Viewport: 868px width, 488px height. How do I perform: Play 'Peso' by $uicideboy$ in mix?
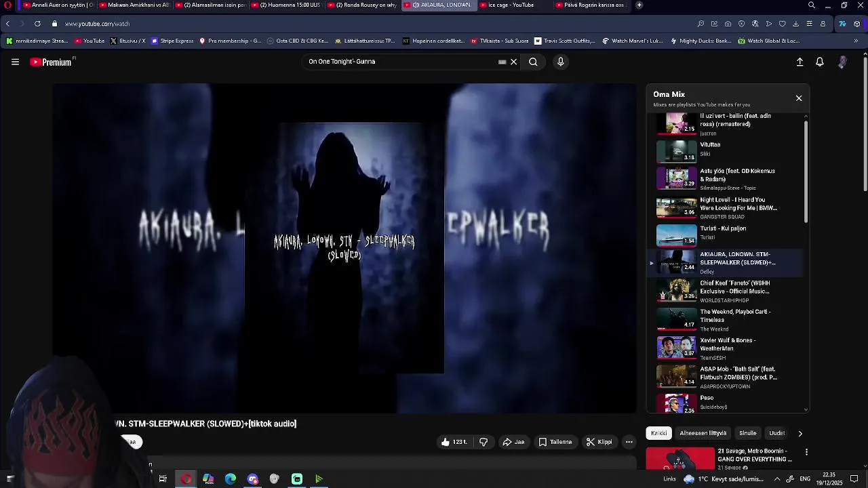[x=725, y=403]
